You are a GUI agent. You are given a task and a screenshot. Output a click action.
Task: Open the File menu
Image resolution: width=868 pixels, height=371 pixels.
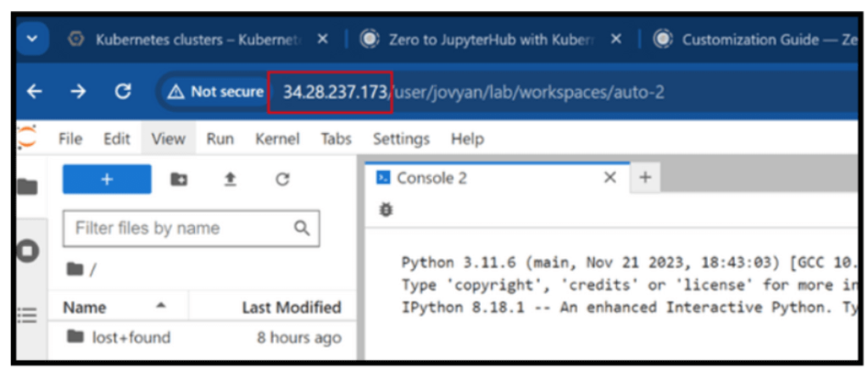coord(70,139)
